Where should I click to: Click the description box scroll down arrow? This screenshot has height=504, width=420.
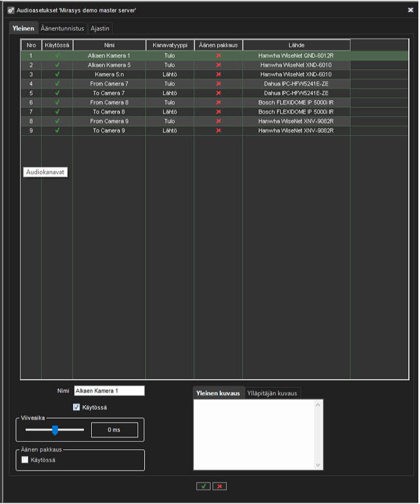click(318, 465)
